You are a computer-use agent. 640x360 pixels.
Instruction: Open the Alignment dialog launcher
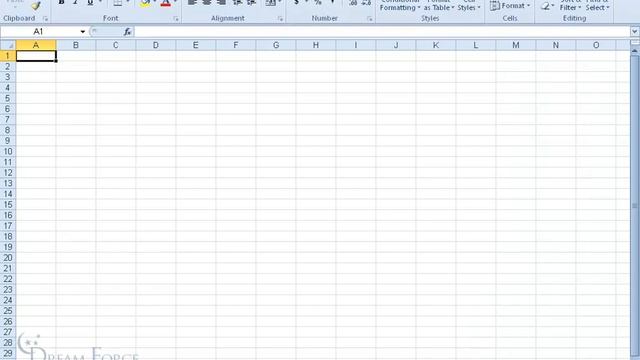280,19
